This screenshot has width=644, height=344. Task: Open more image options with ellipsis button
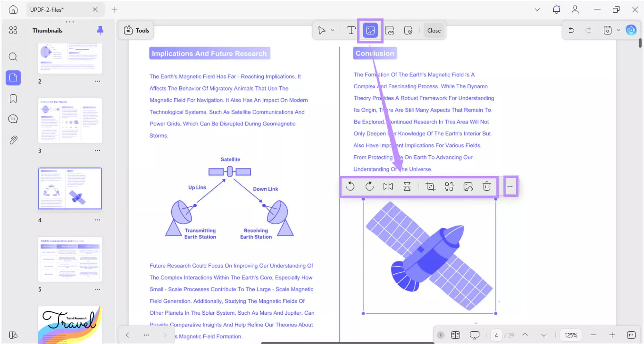coord(510,186)
